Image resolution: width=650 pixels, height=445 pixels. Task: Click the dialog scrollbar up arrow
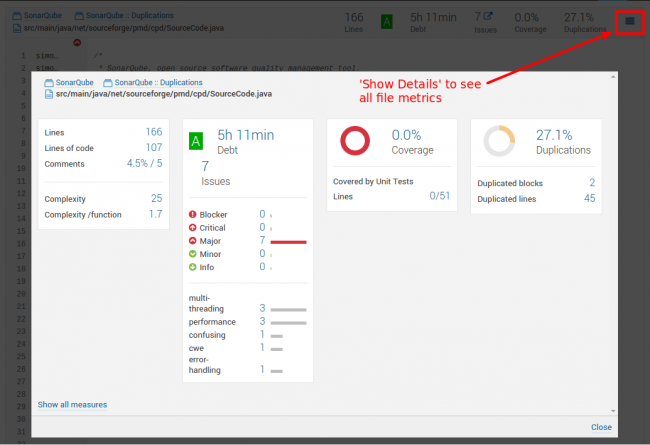[613, 77]
